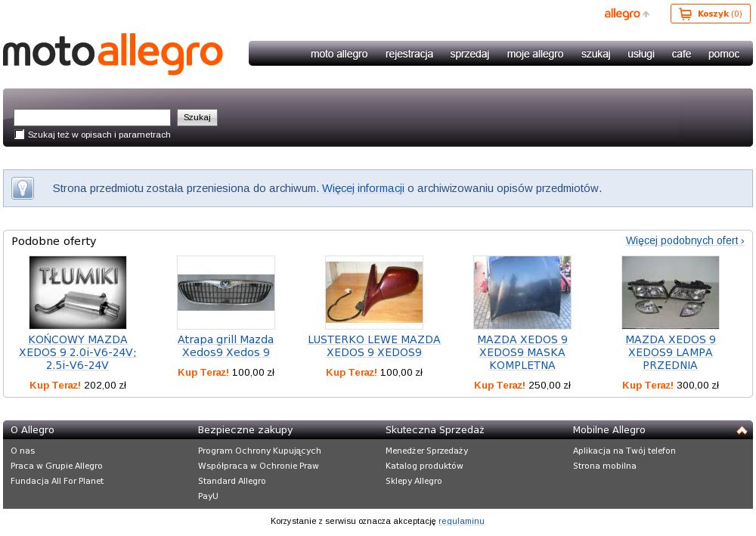Click the lightbulb info icon
The height and width of the screenshot is (536, 756).
[23, 188]
